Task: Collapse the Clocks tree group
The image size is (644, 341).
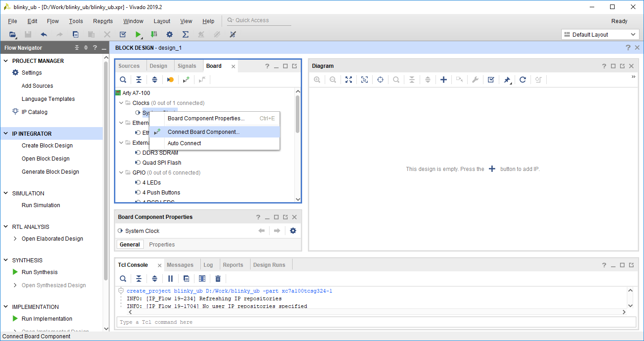Action: coord(121,103)
